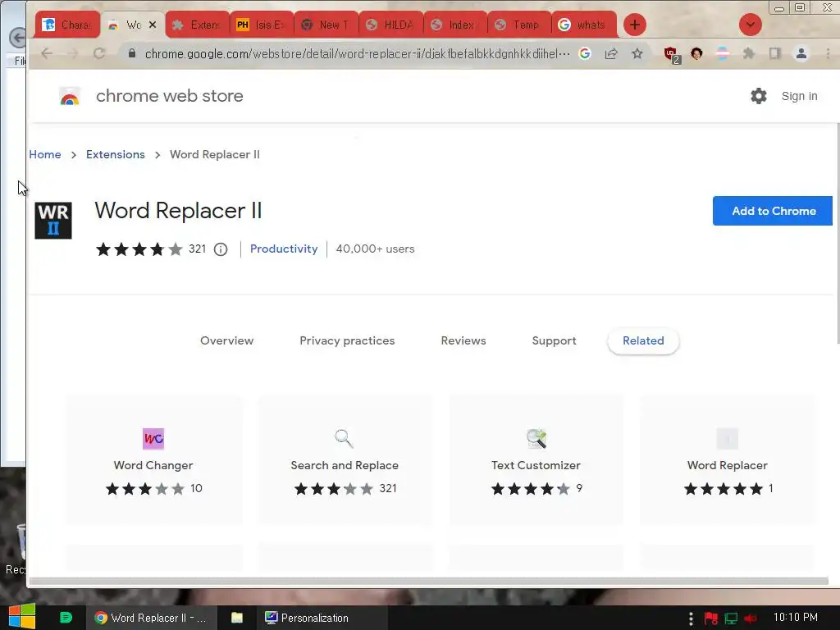
Task: Expand the tab search dropdown arrow
Action: click(x=750, y=25)
